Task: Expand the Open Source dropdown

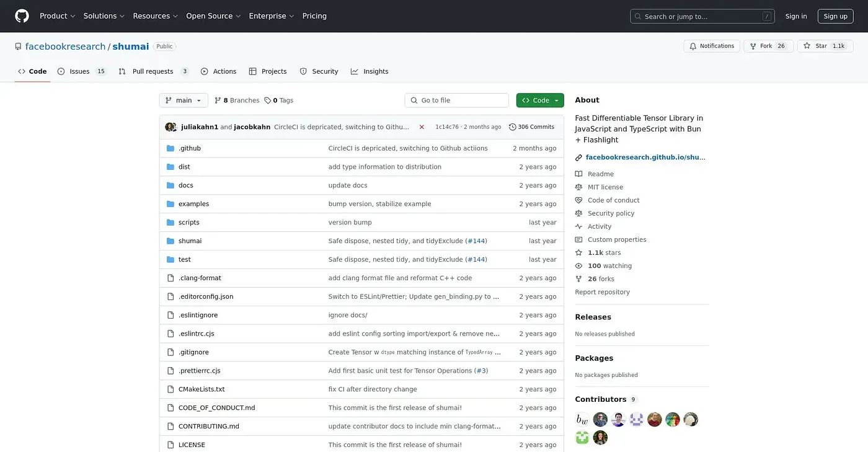Action: coord(213,16)
